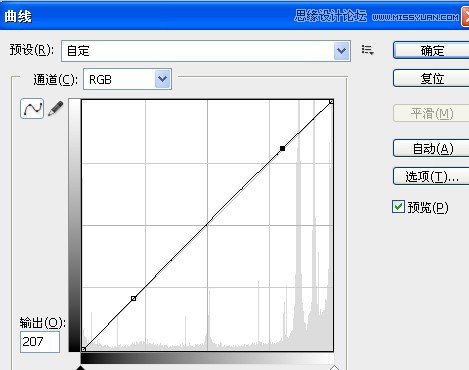Select the top-right curve endpoint
Screen dimensions: 469x370
point(331,101)
